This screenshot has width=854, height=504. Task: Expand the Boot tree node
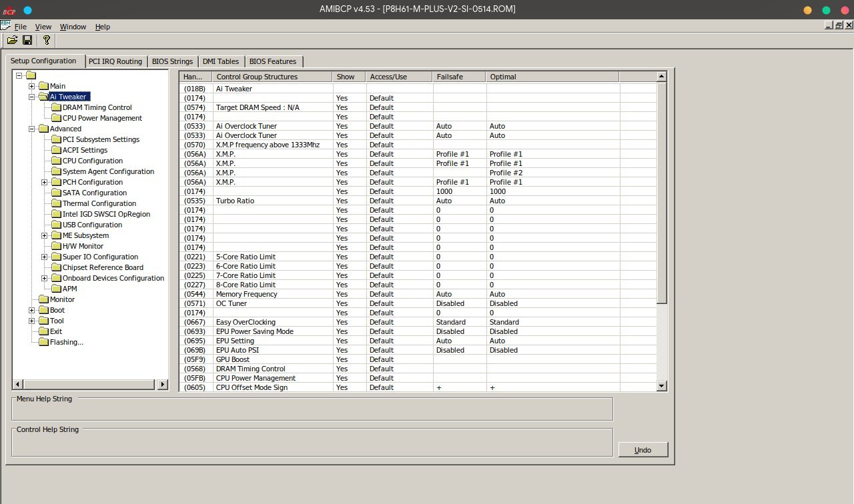tap(31, 310)
